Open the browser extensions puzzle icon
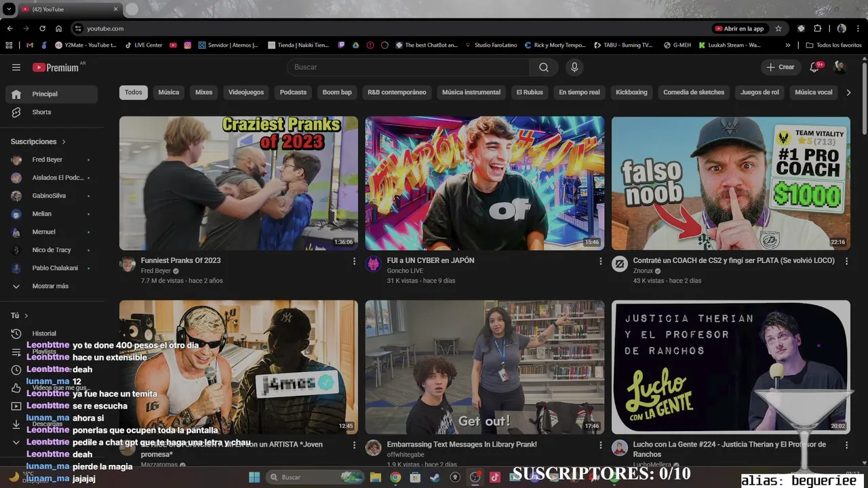 click(x=817, y=28)
